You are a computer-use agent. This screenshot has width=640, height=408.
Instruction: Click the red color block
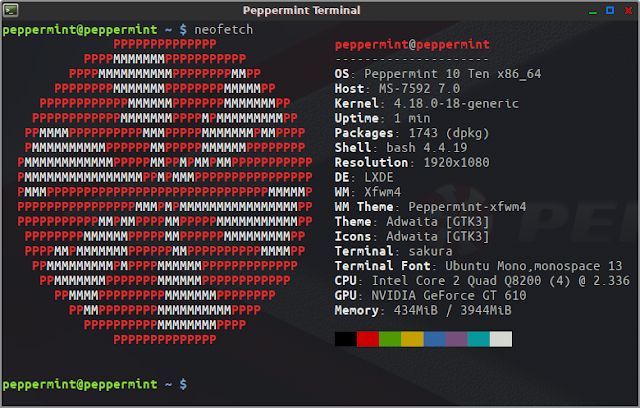click(x=368, y=339)
